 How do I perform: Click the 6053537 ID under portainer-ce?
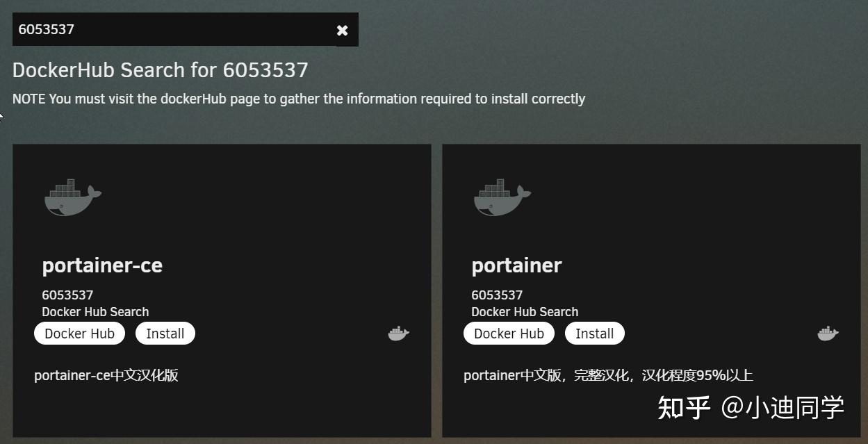coord(67,295)
